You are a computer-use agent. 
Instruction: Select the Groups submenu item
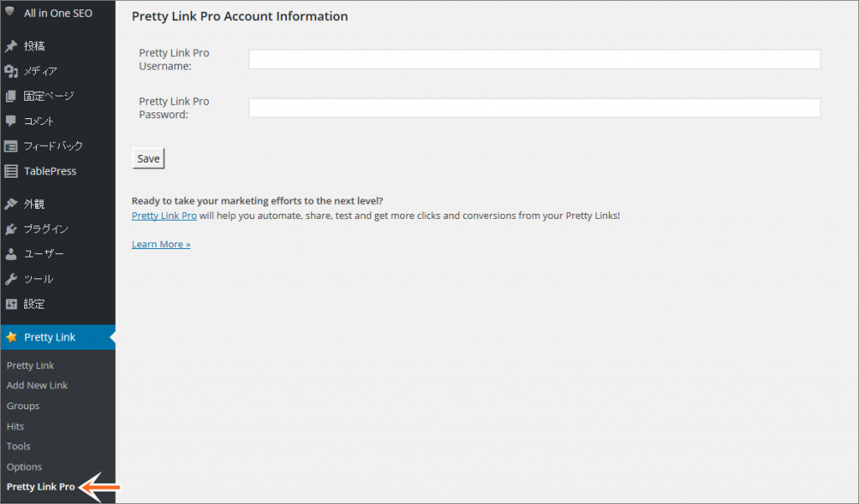click(23, 405)
